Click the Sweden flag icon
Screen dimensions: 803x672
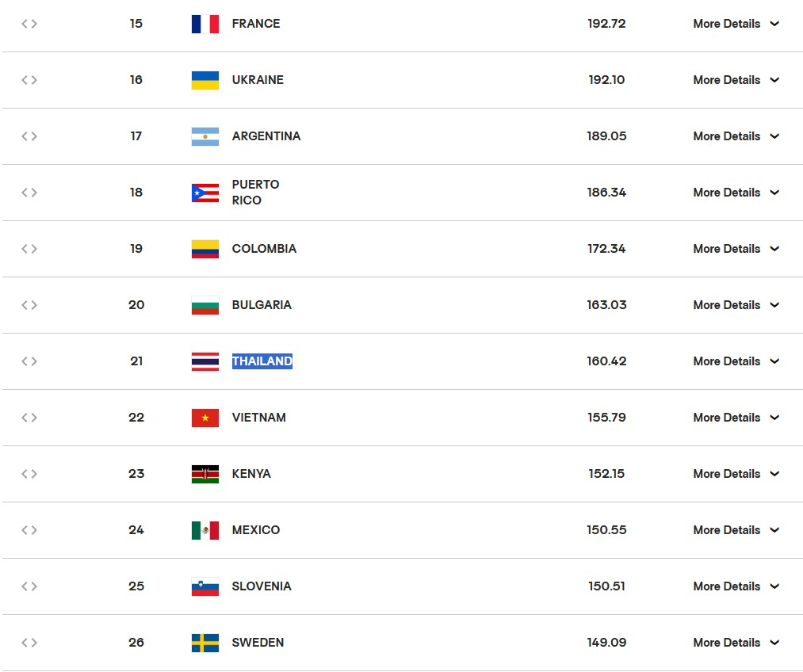tap(205, 643)
